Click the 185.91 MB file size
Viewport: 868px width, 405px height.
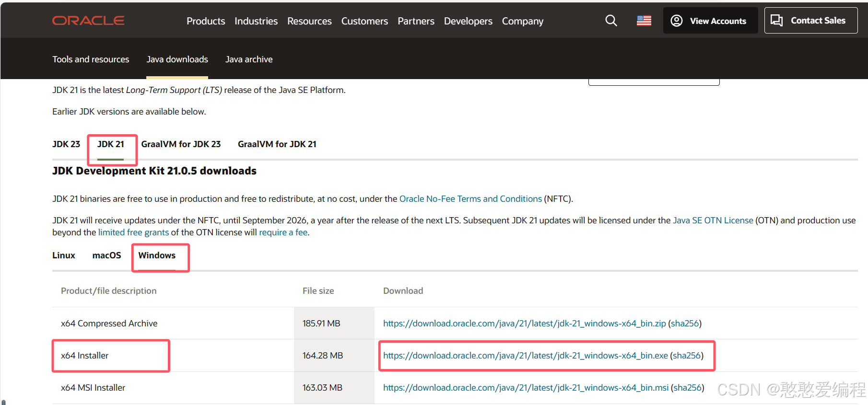pos(321,324)
